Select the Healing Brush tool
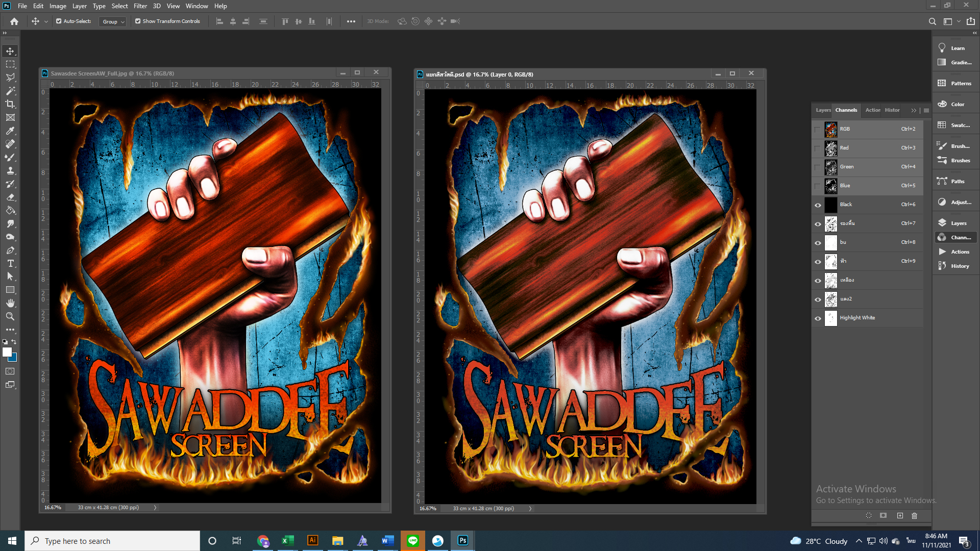 click(x=10, y=144)
